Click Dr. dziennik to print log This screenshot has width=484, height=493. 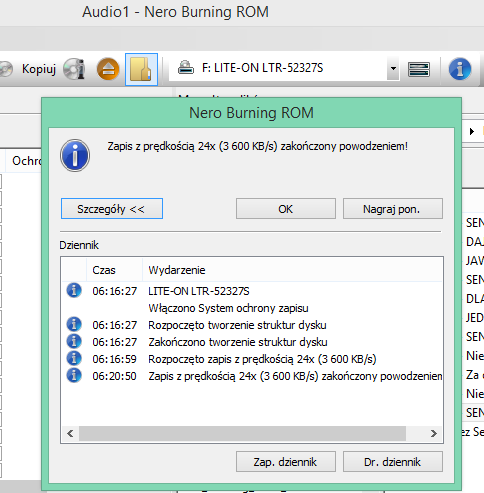(393, 462)
